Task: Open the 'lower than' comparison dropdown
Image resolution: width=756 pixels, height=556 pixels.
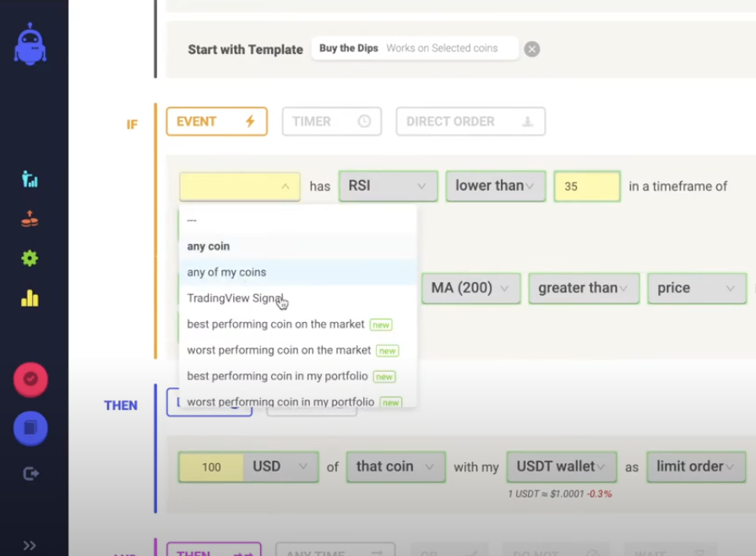Action: (x=495, y=186)
